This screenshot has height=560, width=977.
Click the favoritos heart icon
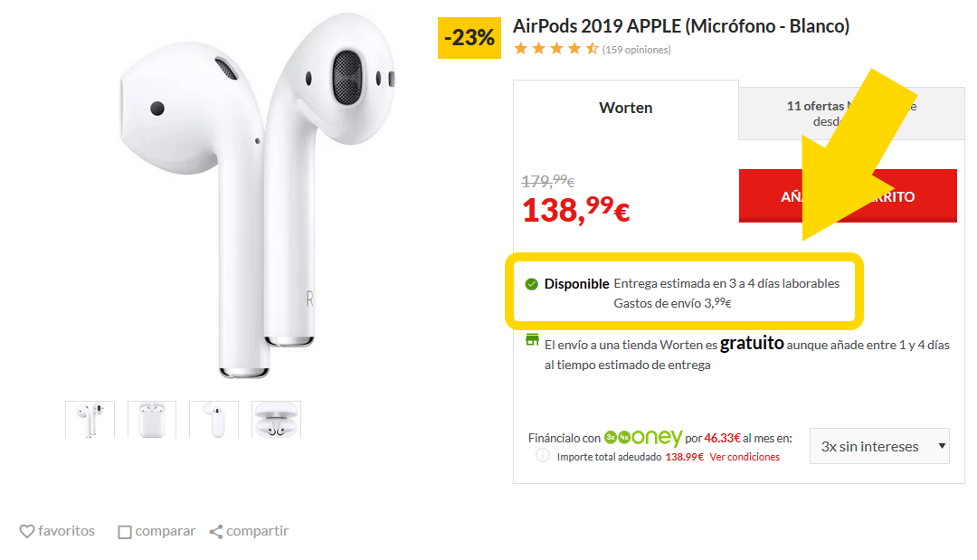tap(27, 531)
